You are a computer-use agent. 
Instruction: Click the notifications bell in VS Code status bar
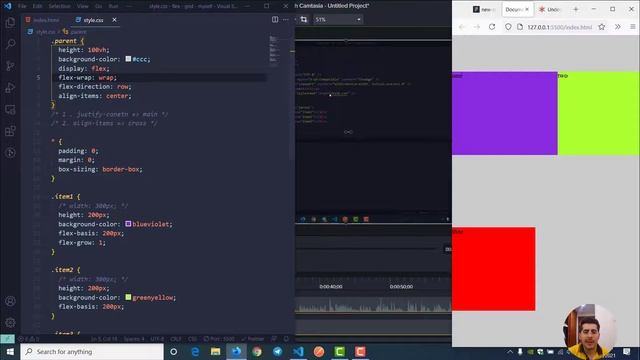click(x=286, y=339)
